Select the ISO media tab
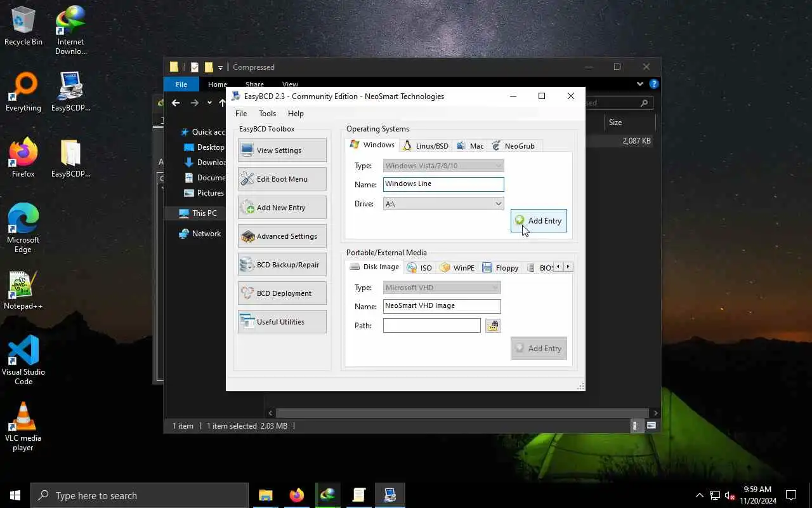 pos(419,268)
